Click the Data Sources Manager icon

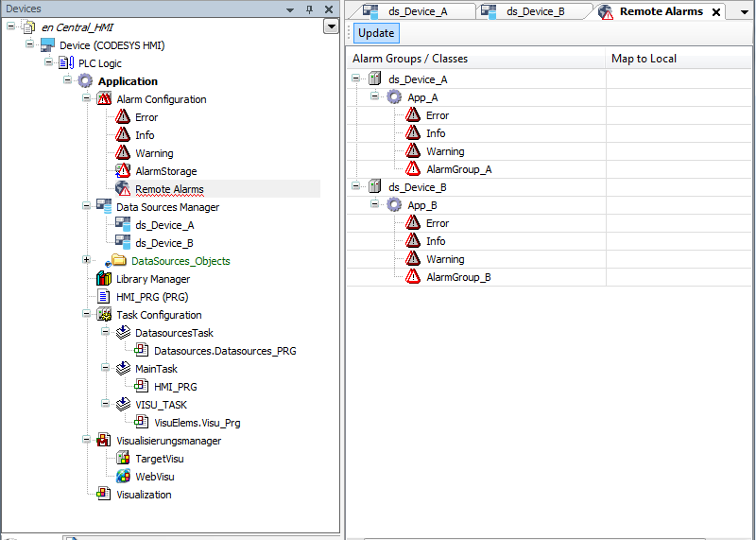(104, 207)
